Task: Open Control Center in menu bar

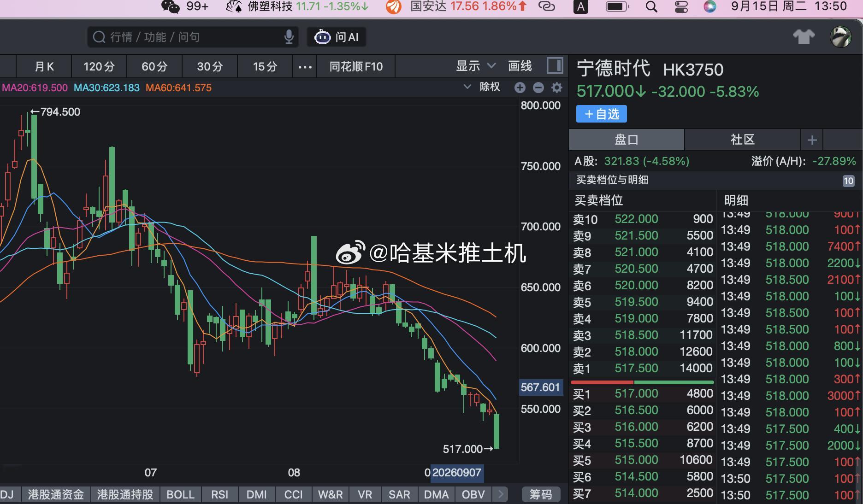Action: tap(681, 6)
